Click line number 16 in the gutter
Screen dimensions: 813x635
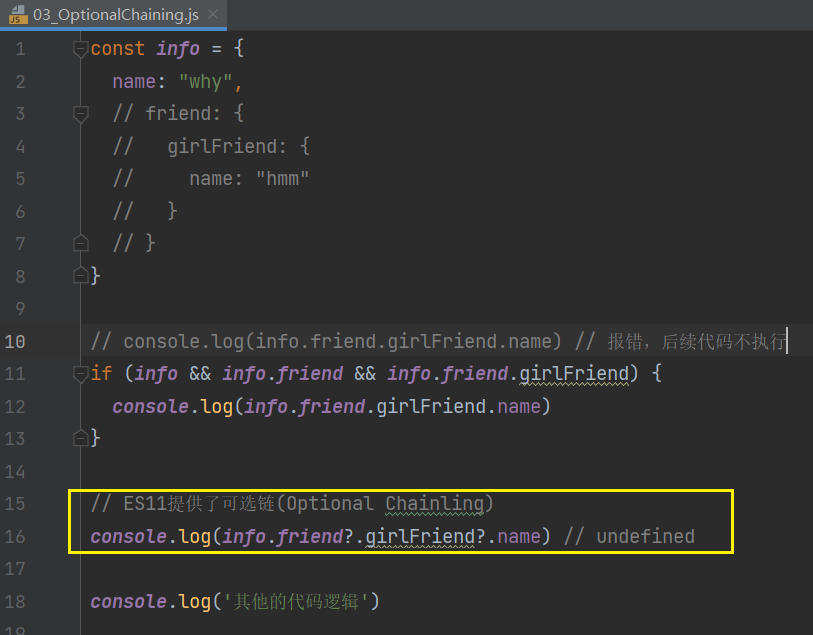coord(15,537)
